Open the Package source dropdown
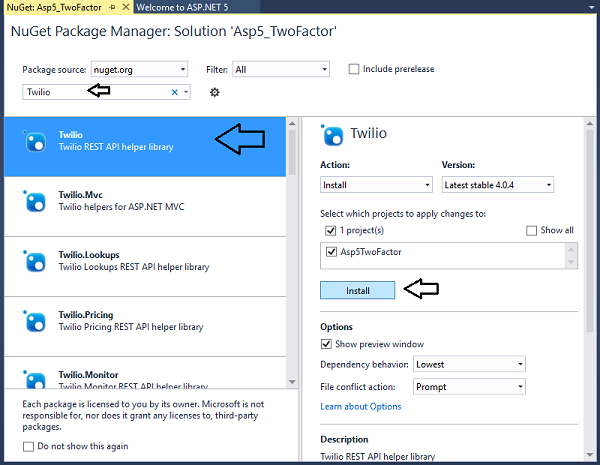Image resolution: width=600 pixels, height=465 pixels. 139,69
